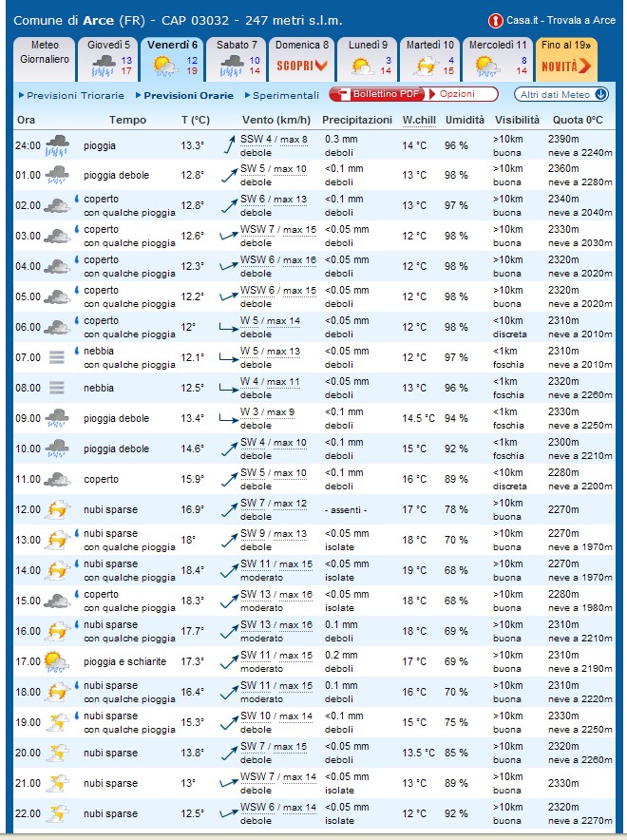The width and height of the screenshot is (627, 840).
Task: Open the Domenica 8 Scopri tab
Action: (301, 59)
